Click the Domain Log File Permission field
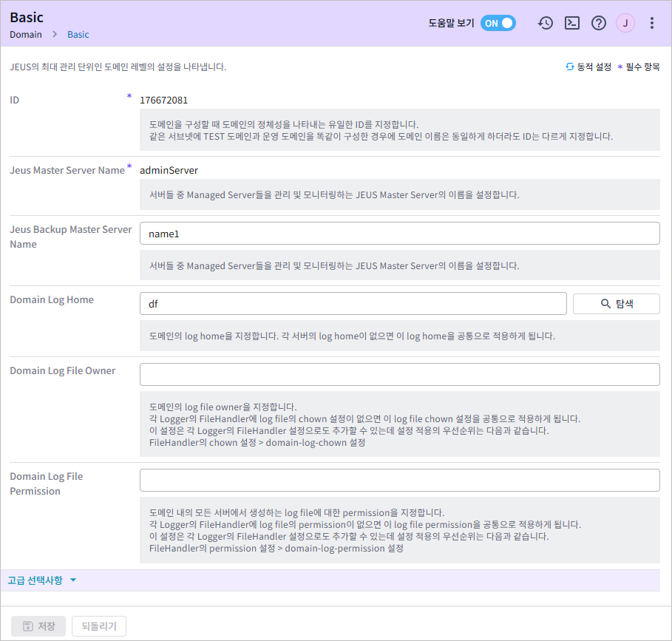Image resolution: width=672 pixels, height=641 pixels. (399, 480)
